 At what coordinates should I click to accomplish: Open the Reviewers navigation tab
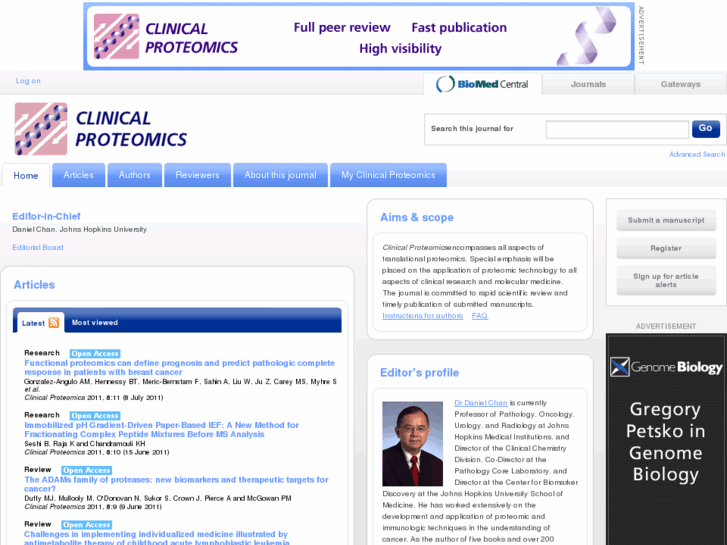click(x=197, y=175)
